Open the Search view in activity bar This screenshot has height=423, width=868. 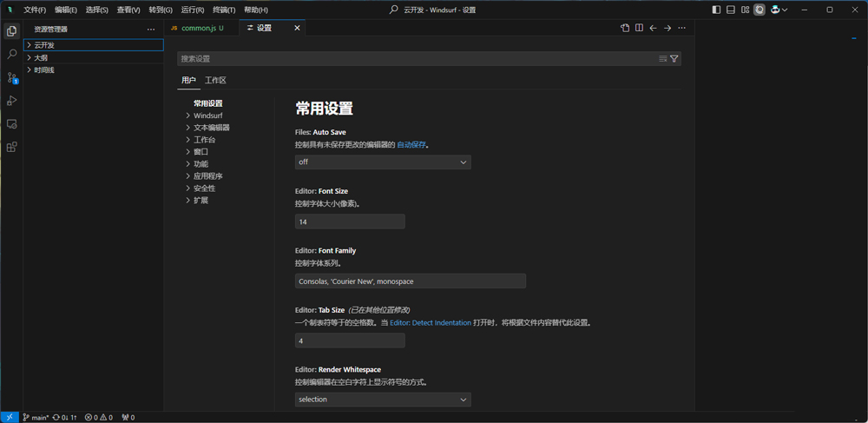11,54
